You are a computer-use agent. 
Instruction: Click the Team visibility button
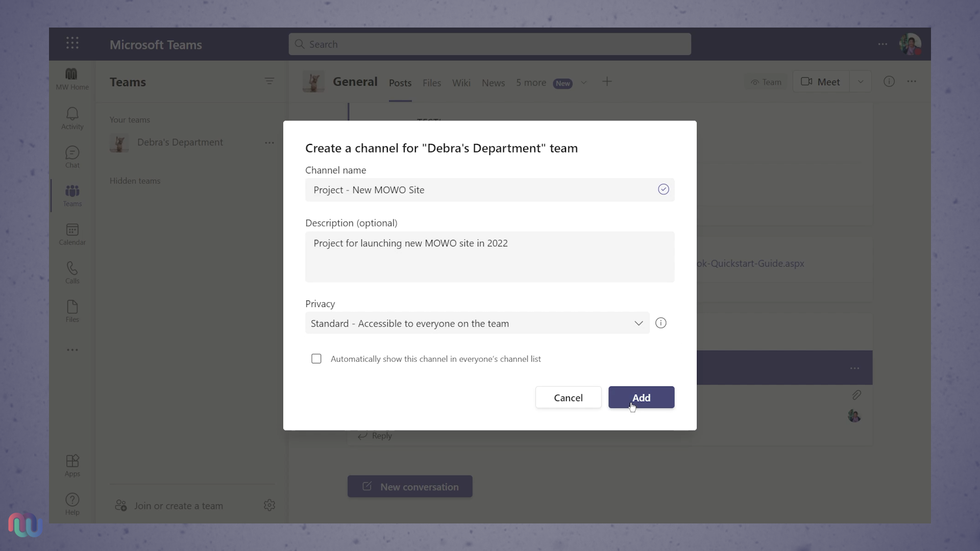tap(766, 82)
